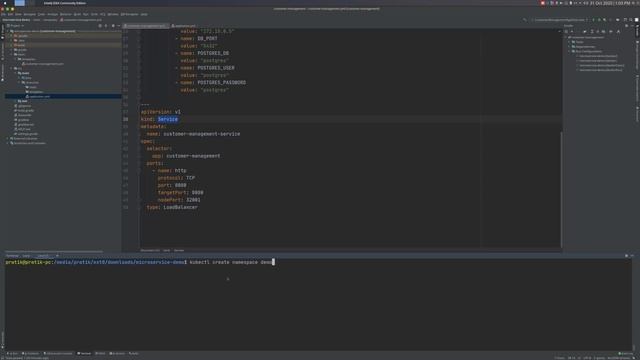This screenshot has width=640, height=360.
Task: Execute Gradle task icon in Gradle toolbar
Action: click(x=584, y=31)
